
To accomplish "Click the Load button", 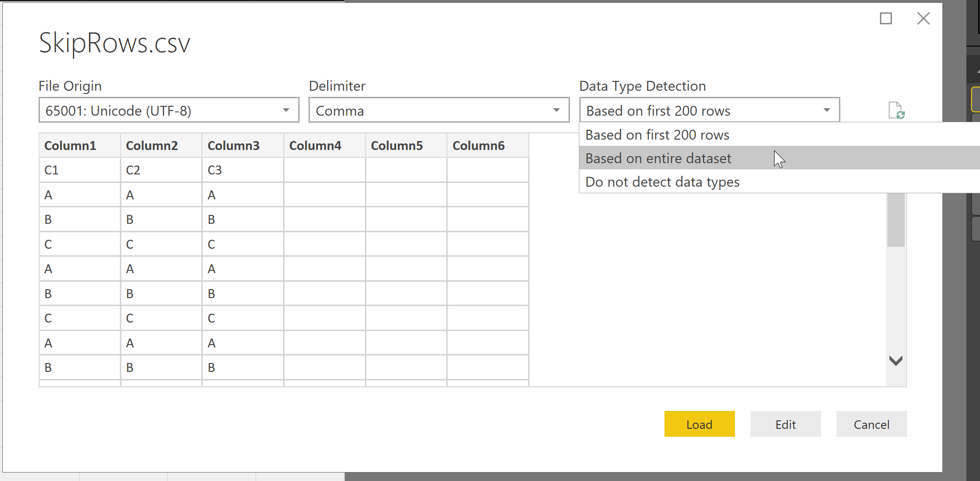I will (700, 424).
